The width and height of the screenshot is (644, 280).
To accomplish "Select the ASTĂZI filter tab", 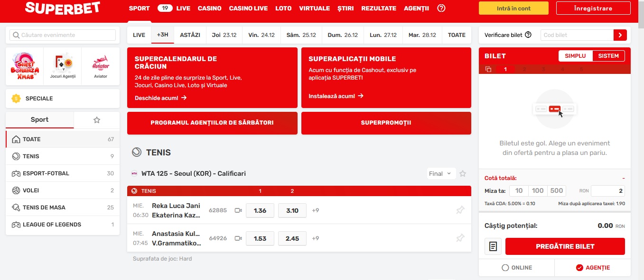I will pos(190,35).
